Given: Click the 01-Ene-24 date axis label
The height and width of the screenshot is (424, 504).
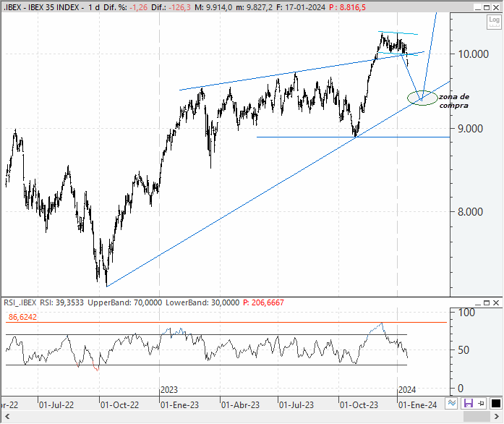Looking at the screenshot, I should click(x=417, y=405).
